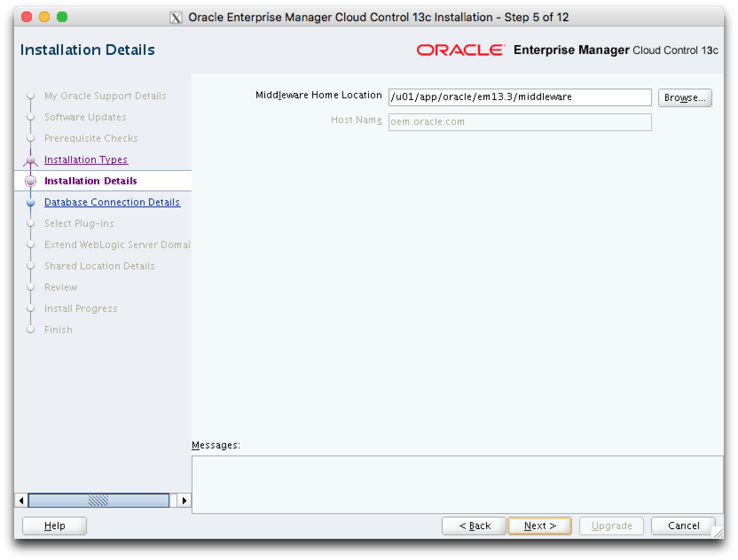
Task: Select Installation Details in the step list
Action: tap(90, 181)
